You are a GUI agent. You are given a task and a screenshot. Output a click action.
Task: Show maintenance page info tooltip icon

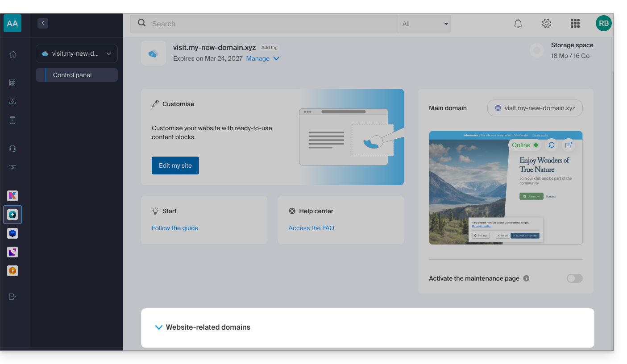526,278
